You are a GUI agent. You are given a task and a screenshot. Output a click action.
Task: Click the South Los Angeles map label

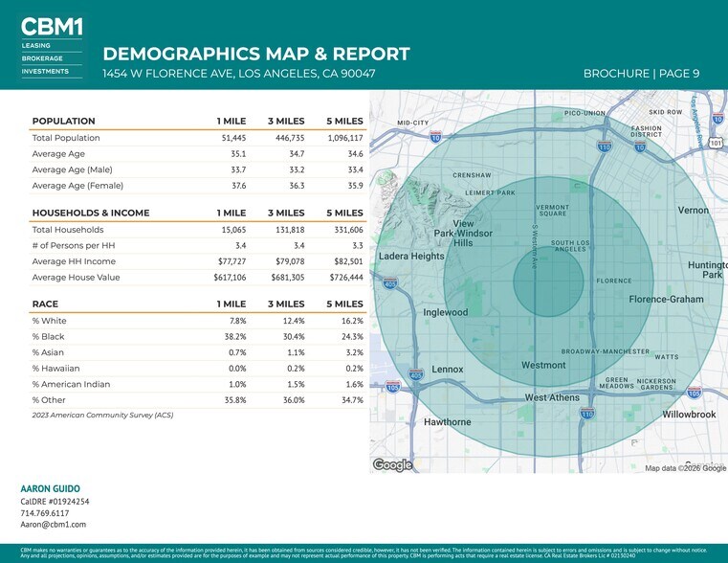[570, 246]
